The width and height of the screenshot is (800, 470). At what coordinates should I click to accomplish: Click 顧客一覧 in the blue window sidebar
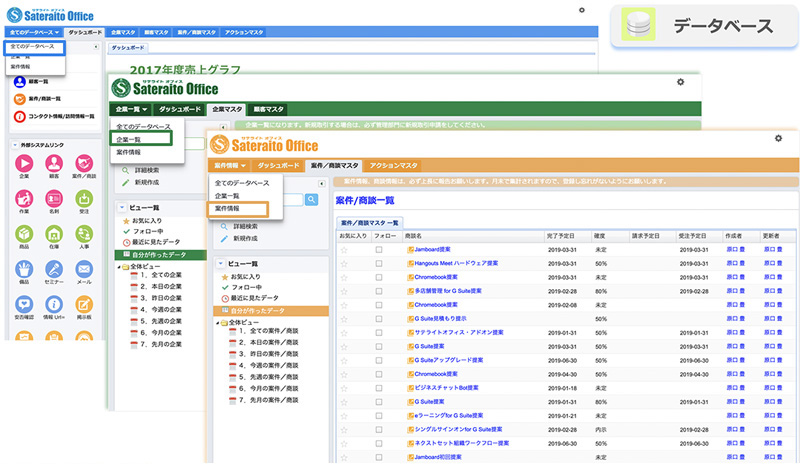[x=38, y=82]
